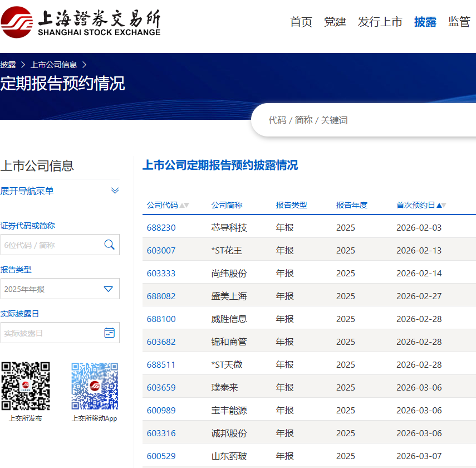Click the 展开导航菜单 text link
Viewport: 476px width, 468px height.
27,191
